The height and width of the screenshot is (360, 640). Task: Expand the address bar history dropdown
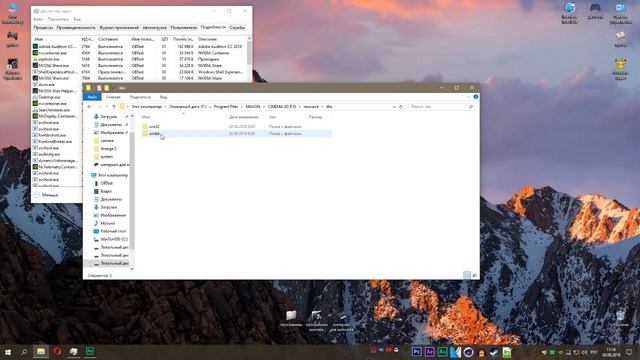(x=394, y=107)
